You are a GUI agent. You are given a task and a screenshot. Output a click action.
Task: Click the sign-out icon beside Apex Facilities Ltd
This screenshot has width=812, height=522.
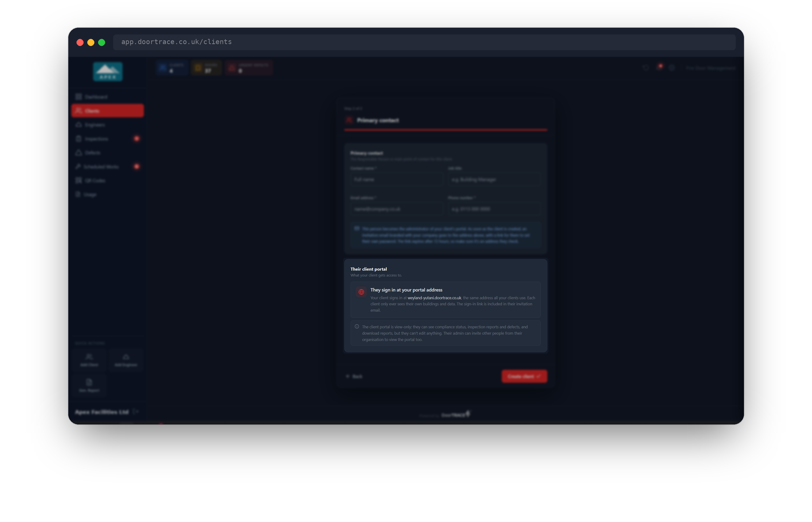(136, 412)
